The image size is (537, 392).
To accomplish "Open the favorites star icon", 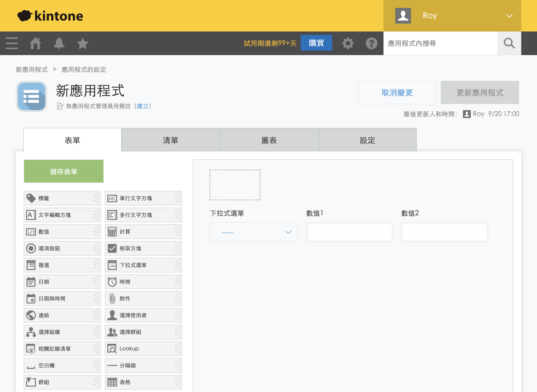I will (82, 43).
